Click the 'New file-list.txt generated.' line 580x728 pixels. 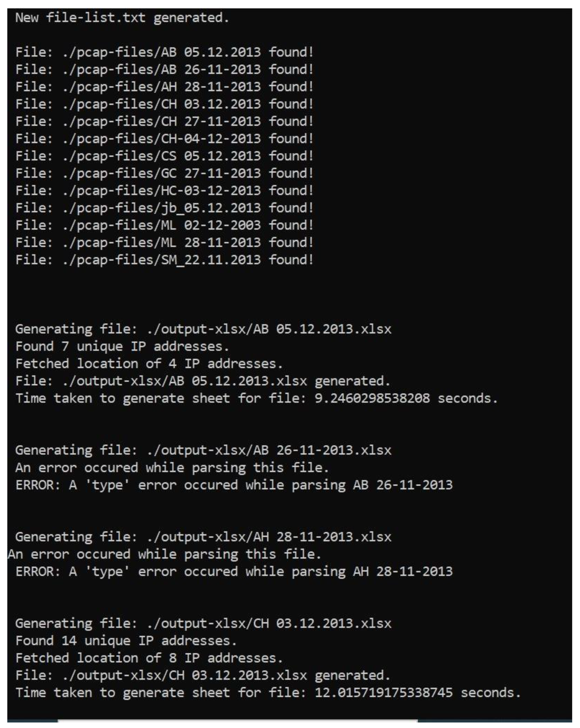coord(122,18)
